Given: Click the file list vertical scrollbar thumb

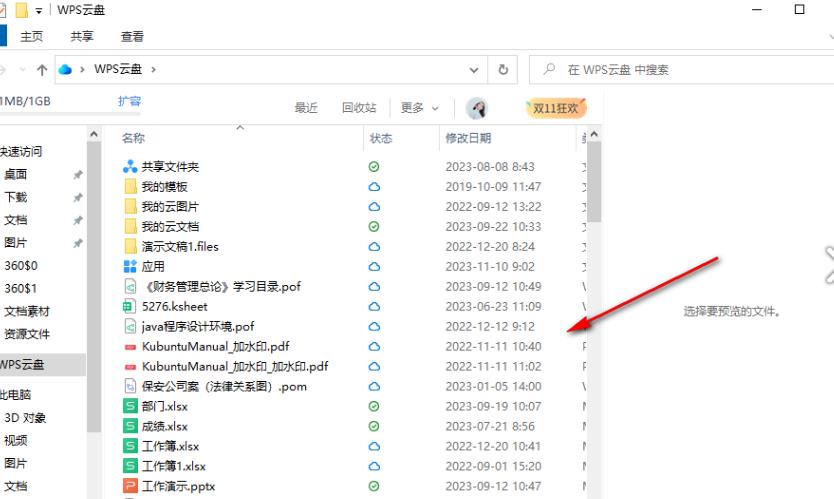Looking at the screenshot, I should (594, 181).
